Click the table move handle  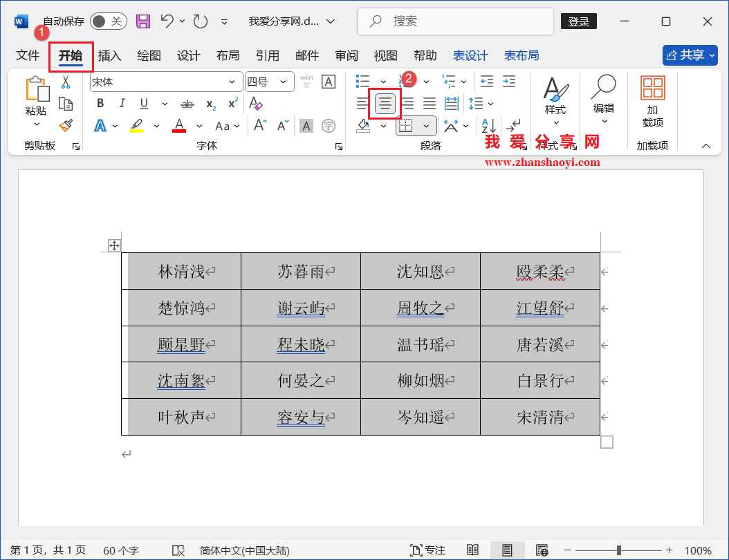click(114, 245)
